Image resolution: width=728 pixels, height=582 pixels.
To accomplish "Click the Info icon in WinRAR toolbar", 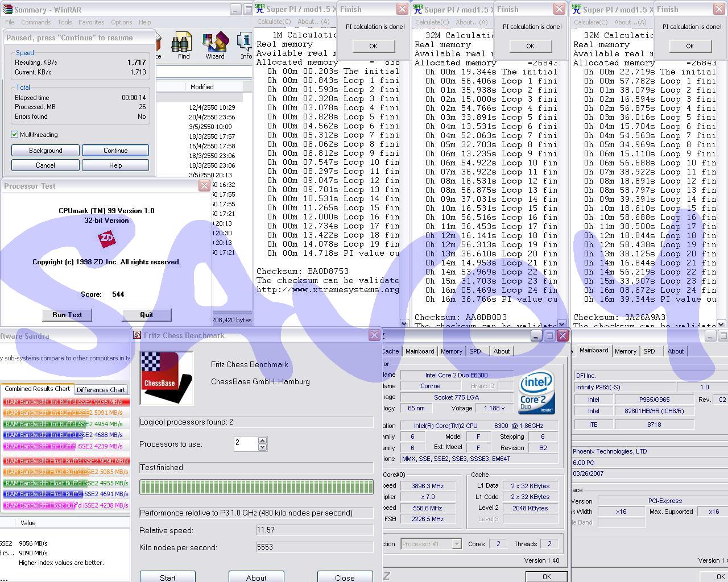I will 245,46.
